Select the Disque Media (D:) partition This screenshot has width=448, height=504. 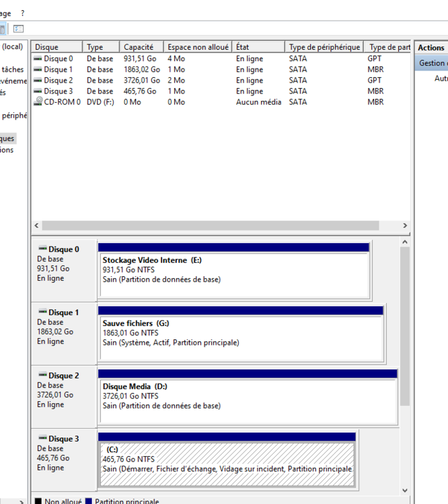pos(247,401)
